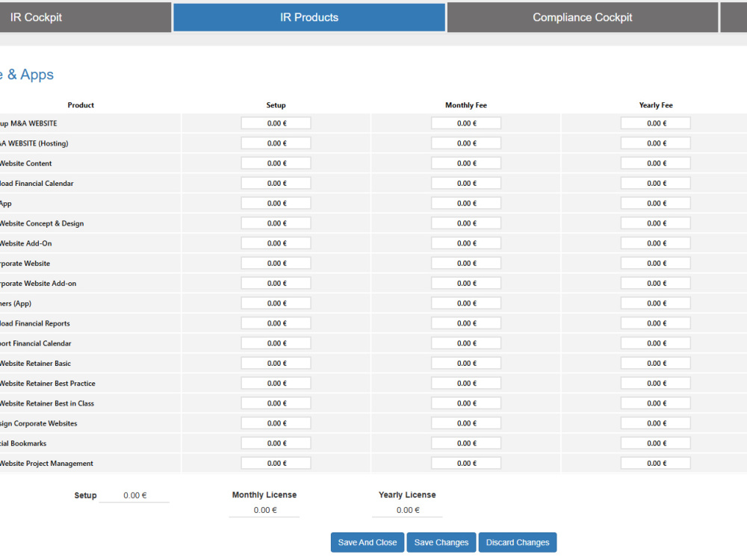The height and width of the screenshot is (560, 747).
Task: Edit Setup fee for Website Content
Action: coord(276,164)
